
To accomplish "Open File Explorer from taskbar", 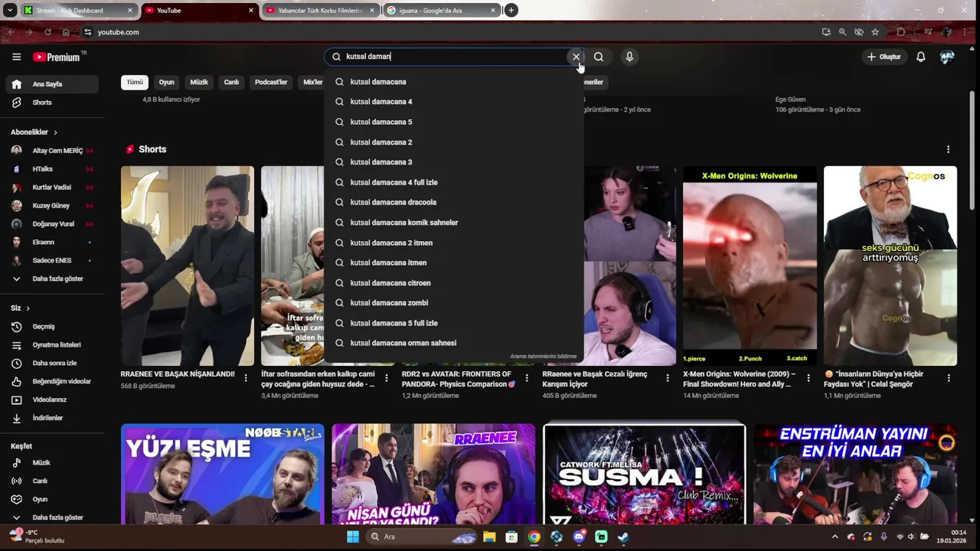I will [x=489, y=536].
